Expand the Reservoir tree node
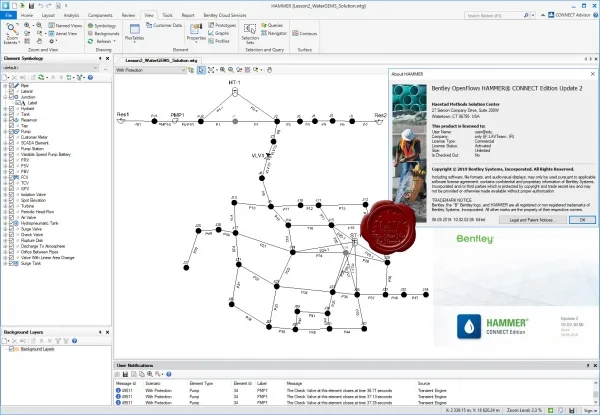The image size is (600, 415). (5, 120)
